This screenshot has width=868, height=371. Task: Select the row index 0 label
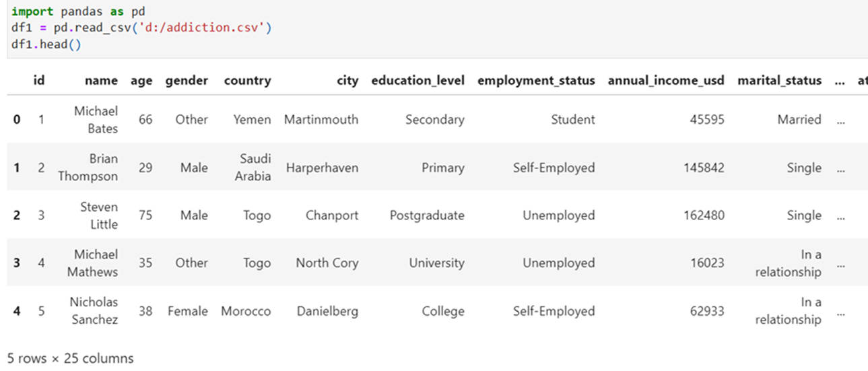click(17, 120)
